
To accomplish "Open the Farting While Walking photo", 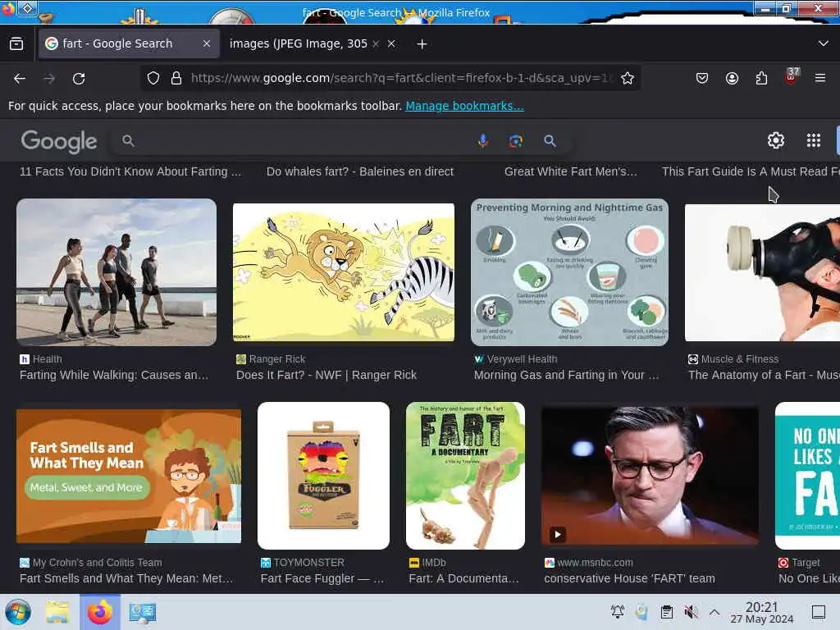I will coord(116,272).
